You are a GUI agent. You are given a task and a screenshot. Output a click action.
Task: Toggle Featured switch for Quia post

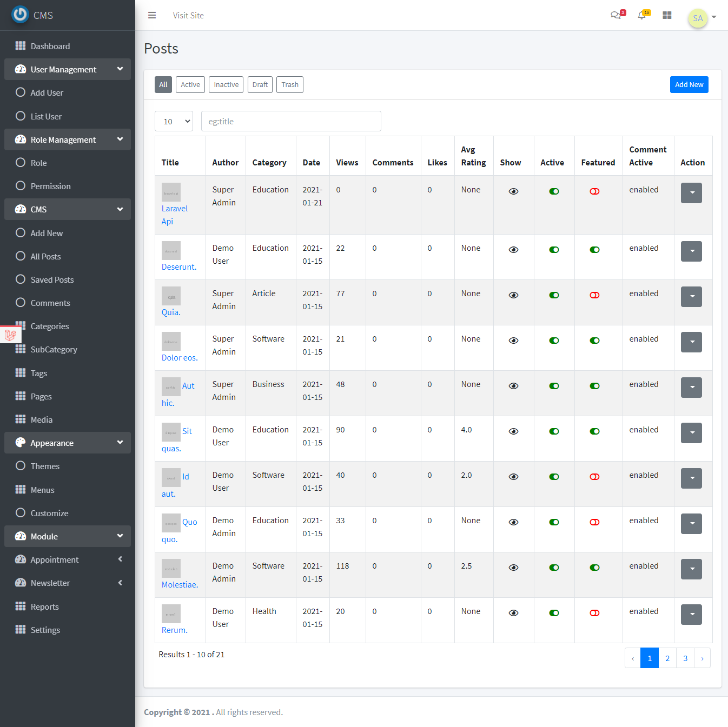coord(594,295)
